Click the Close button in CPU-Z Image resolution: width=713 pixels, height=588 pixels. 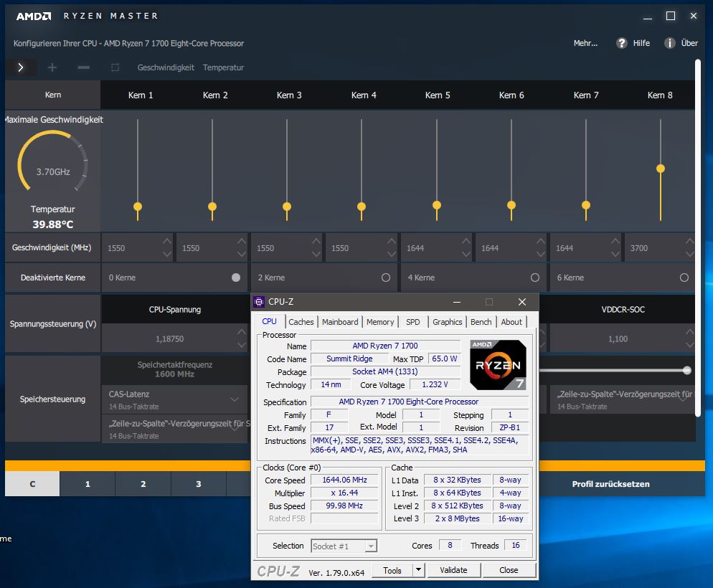509,570
